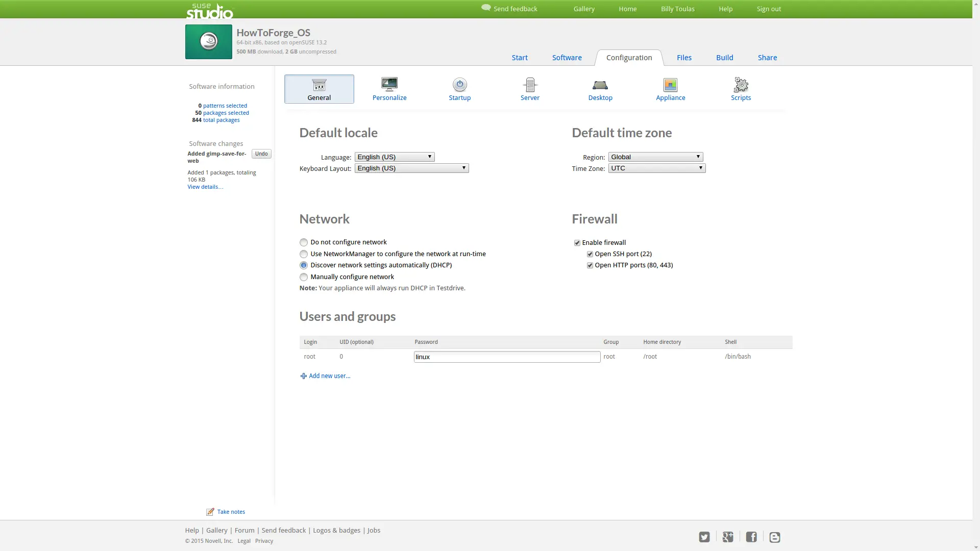
Task: Open footer Send feedback link
Action: point(284,531)
